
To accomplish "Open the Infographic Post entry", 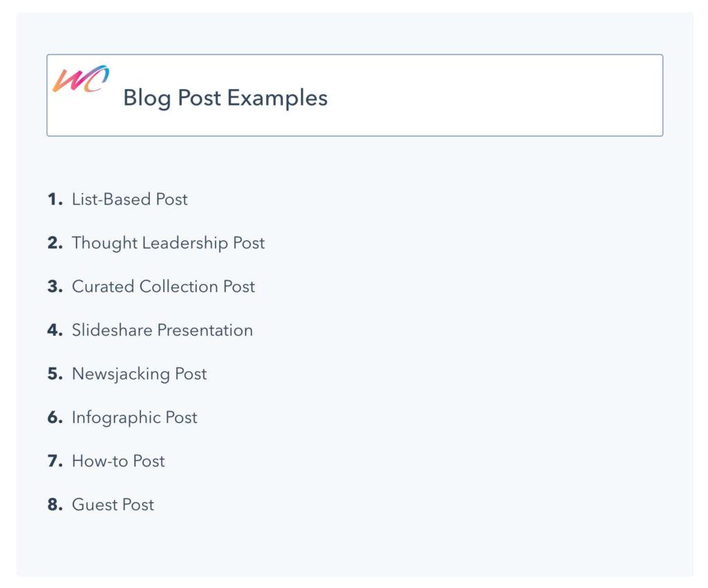I will (x=135, y=417).
